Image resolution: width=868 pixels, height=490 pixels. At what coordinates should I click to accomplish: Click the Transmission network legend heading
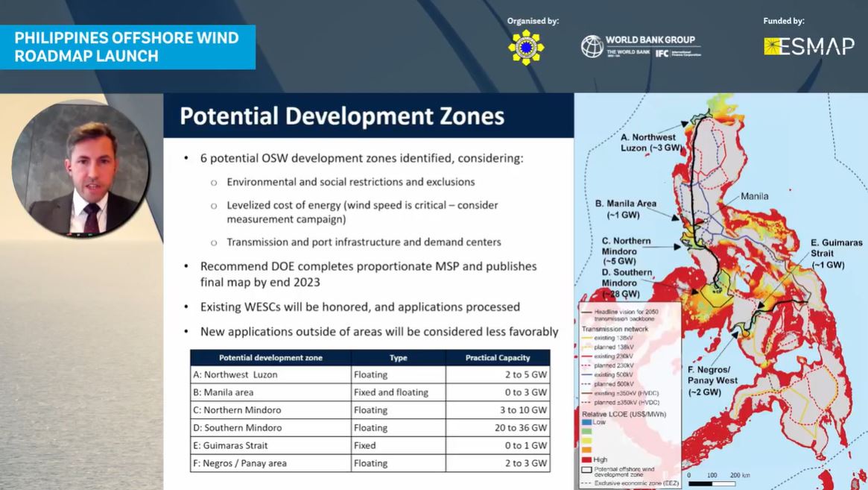(615, 329)
